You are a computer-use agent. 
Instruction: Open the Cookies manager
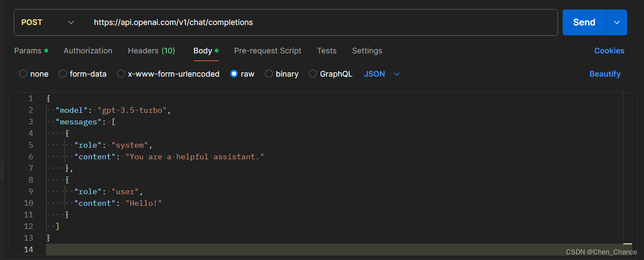click(609, 50)
